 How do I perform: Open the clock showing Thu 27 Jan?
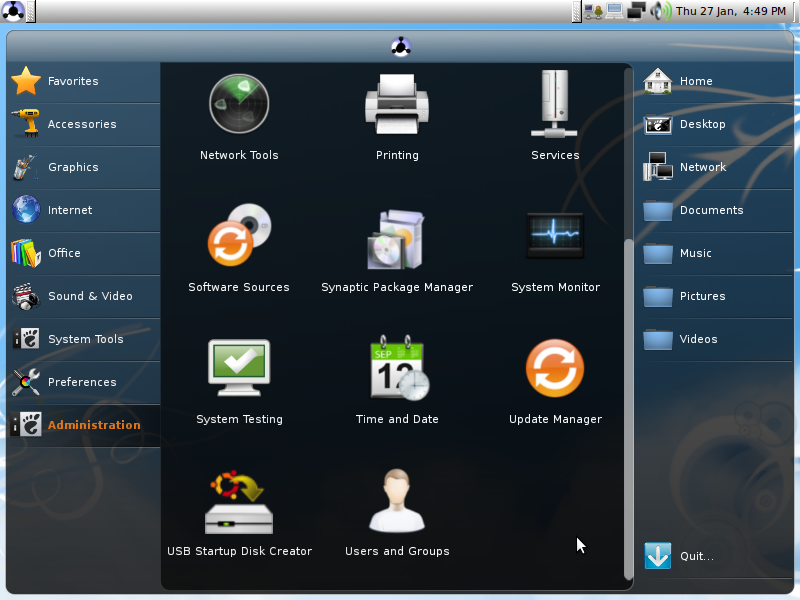point(731,11)
